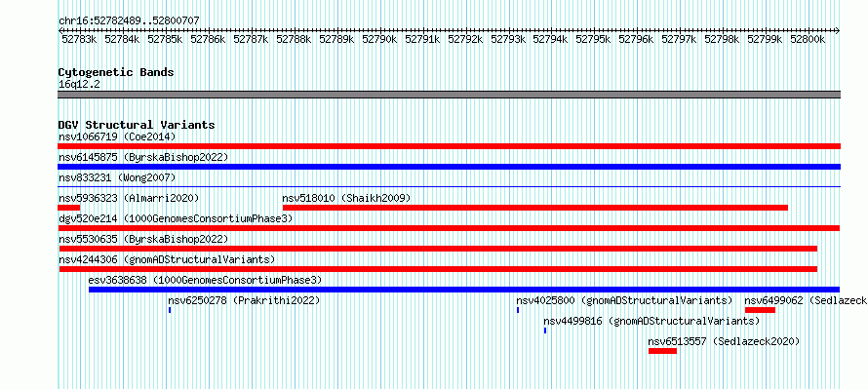Open the nsv6250278 (Prakrithi2022) label
The image size is (868, 389).
[x=244, y=300]
